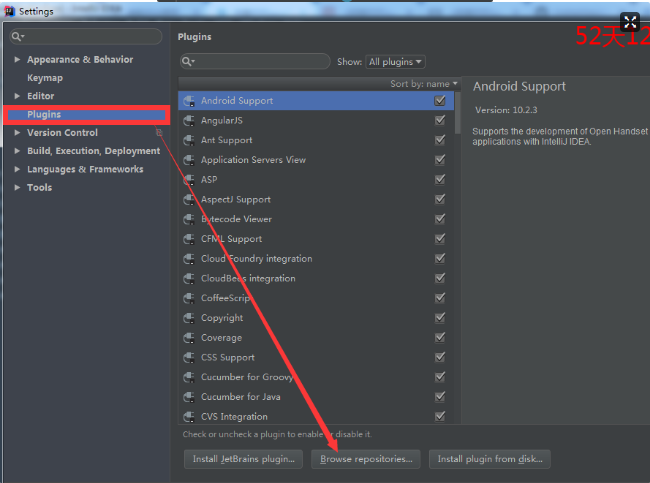Viewport: 650px width, 483px height.
Task: Focus the plugins search field
Action: pos(255,61)
